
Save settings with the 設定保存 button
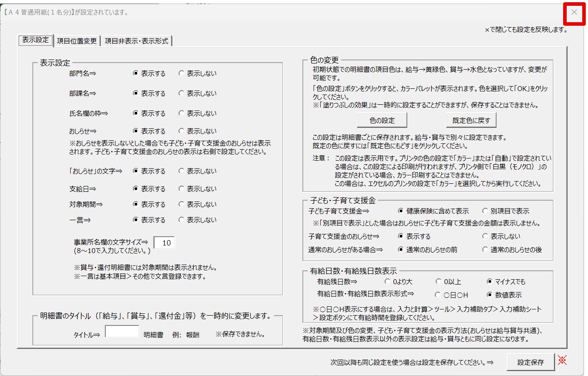(530, 362)
